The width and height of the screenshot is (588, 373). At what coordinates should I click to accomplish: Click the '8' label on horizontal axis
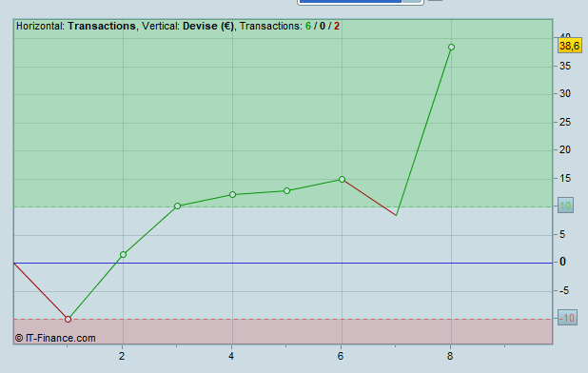[x=450, y=356]
